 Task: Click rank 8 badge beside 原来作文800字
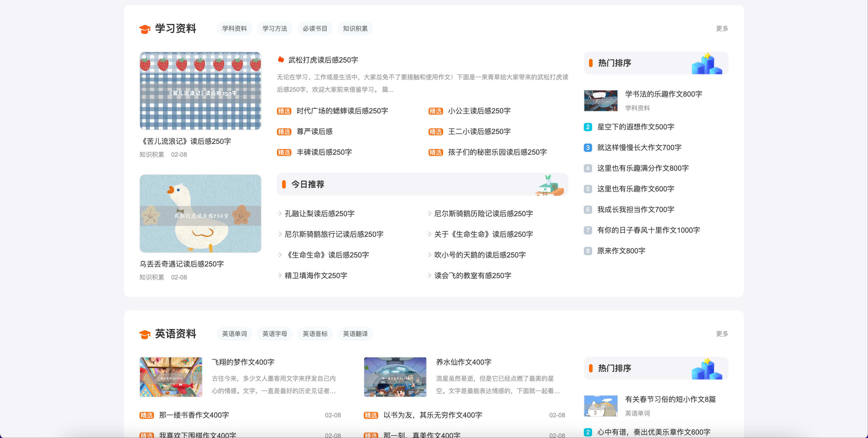pos(588,251)
